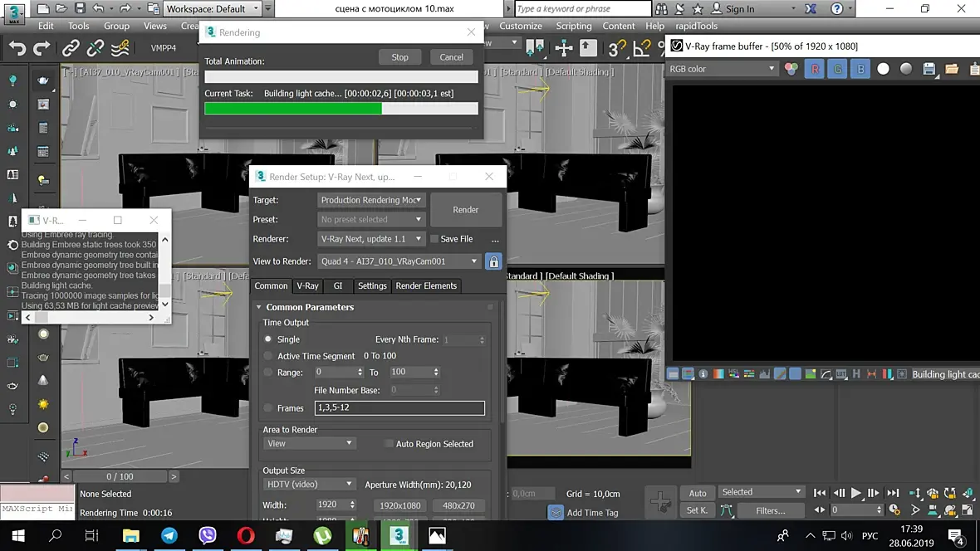Select the Frames time output option

[268, 408]
